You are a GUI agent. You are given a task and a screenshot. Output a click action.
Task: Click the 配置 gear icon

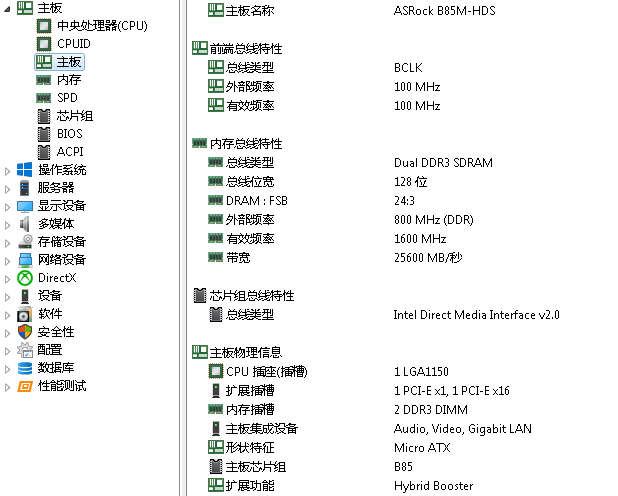pyautogui.click(x=25, y=350)
